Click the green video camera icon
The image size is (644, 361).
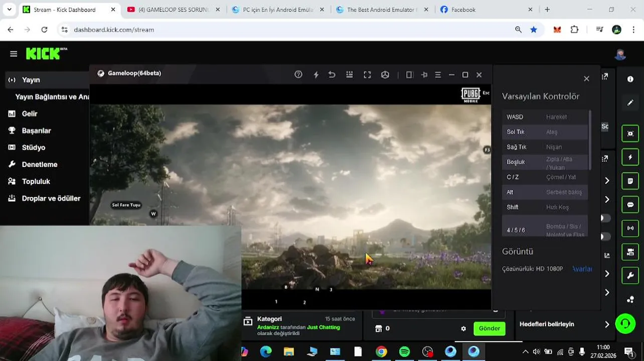(x=630, y=252)
